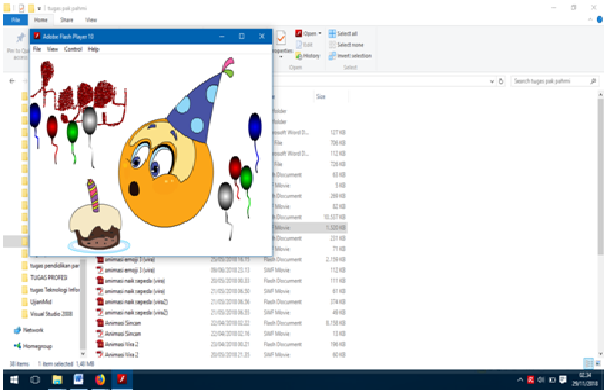Expand the Open dropdown arrow in ribbon

[320, 34]
